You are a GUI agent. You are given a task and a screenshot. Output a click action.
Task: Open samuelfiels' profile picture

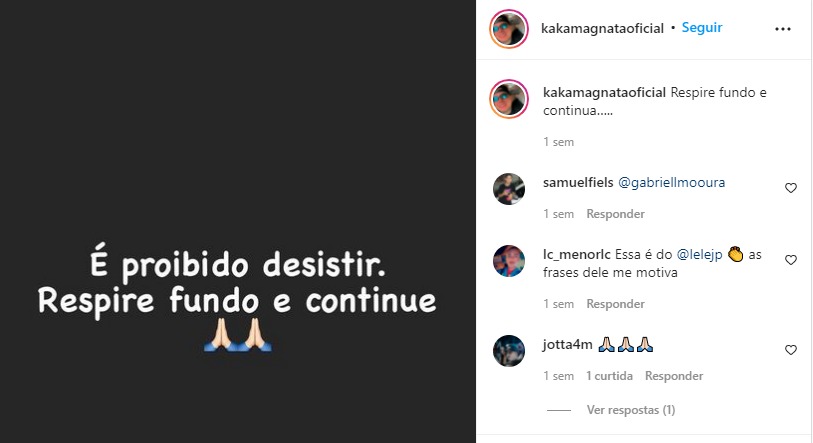[509, 189]
